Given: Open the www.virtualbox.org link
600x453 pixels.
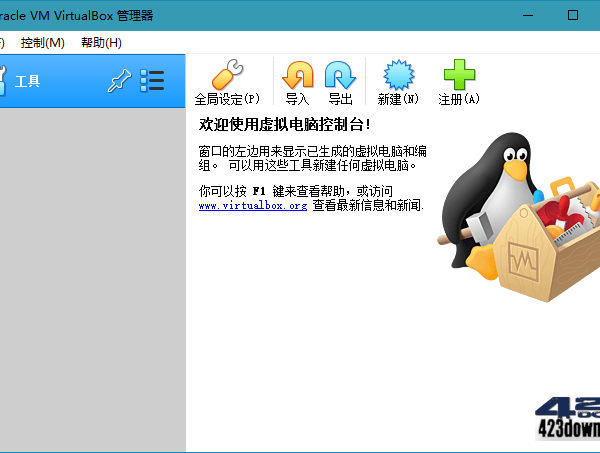Looking at the screenshot, I should click(x=252, y=205).
